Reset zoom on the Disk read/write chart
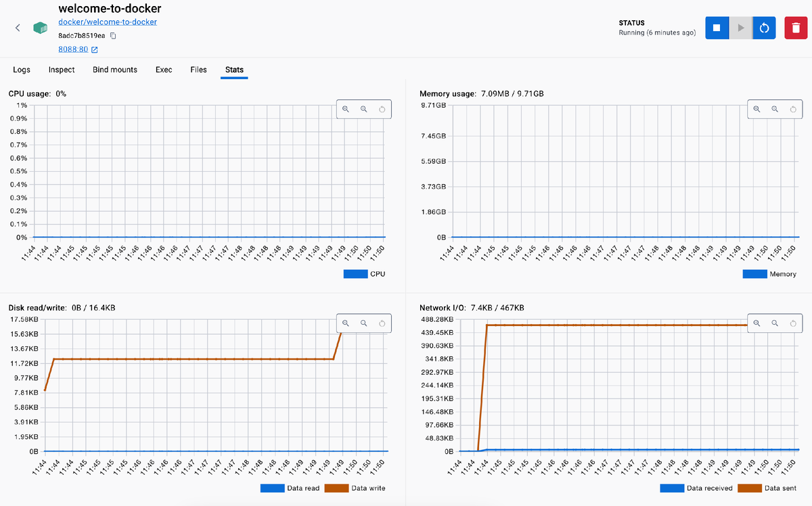The height and width of the screenshot is (506, 812). [x=382, y=324]
